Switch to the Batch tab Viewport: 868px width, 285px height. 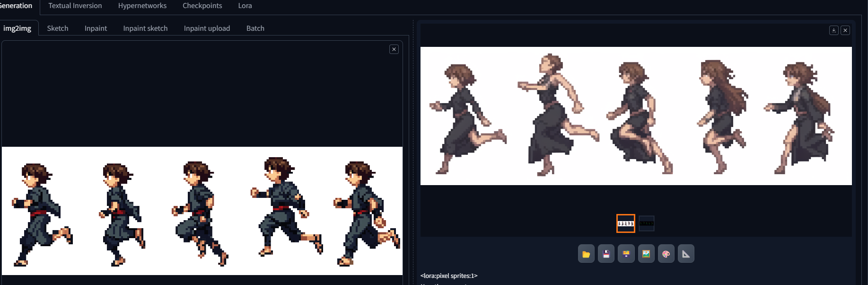(255, 28)
